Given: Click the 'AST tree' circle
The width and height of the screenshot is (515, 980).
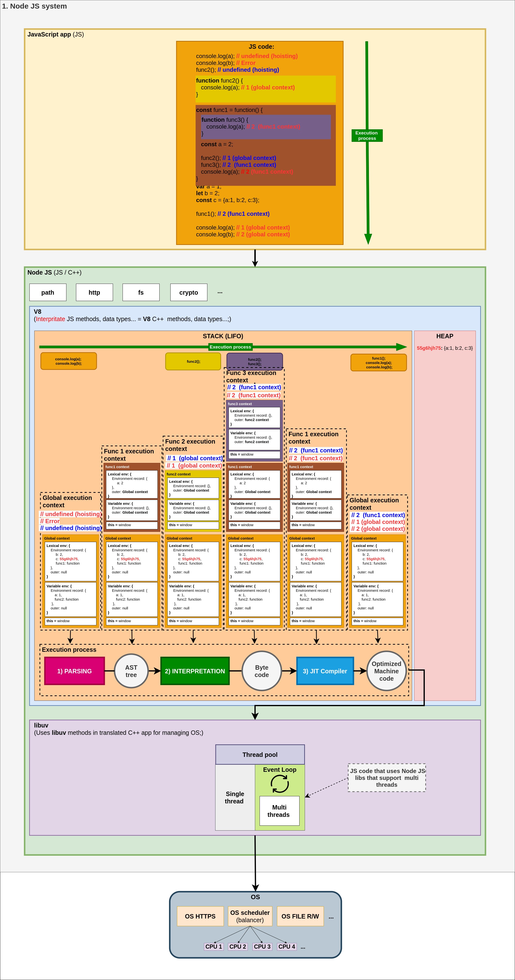Looking at the screenshot, I should (x=131, y=671).
